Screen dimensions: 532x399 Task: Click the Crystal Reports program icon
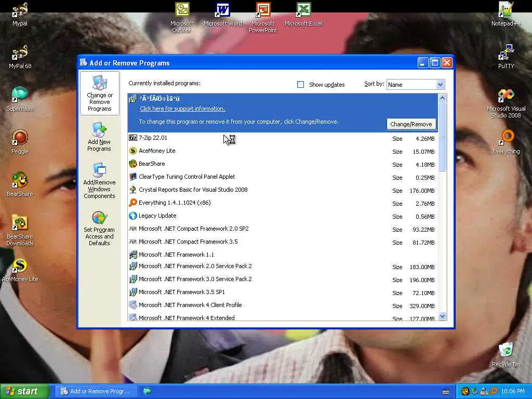[x=132, y=190]
